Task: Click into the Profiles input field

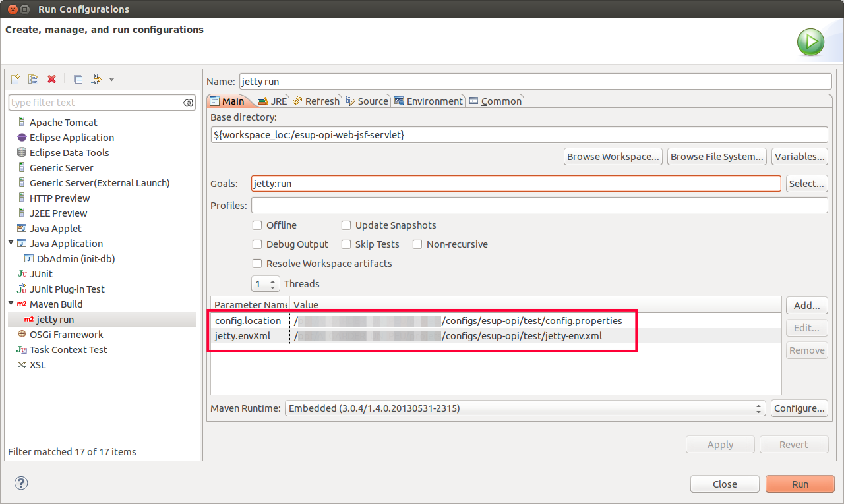Action: pos(539,206)
